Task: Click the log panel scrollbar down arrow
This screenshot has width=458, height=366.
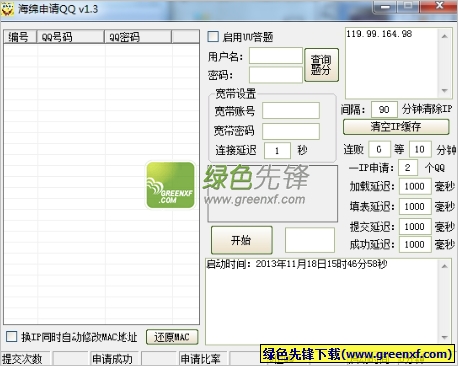Action: tap(445, 337)
